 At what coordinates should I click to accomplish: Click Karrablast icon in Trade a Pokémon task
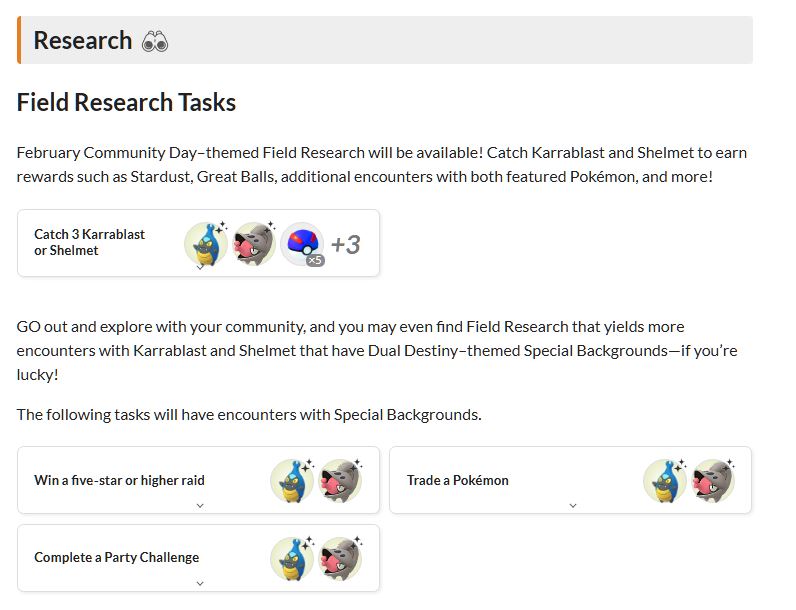(x=664, y=481)
